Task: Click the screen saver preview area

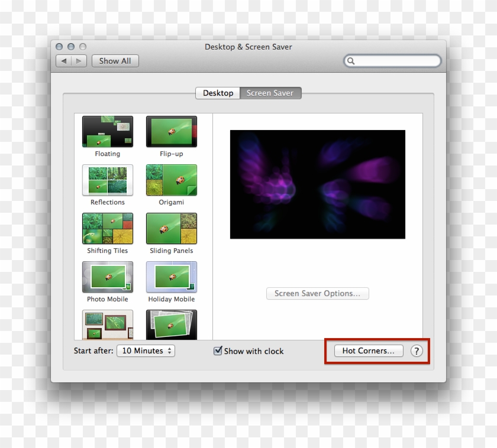Action: click(318, 183)
